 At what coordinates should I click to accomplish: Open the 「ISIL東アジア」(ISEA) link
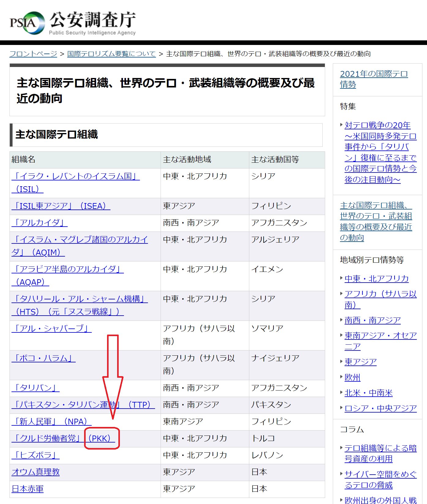pyautogui.click(x=61, y=206)
